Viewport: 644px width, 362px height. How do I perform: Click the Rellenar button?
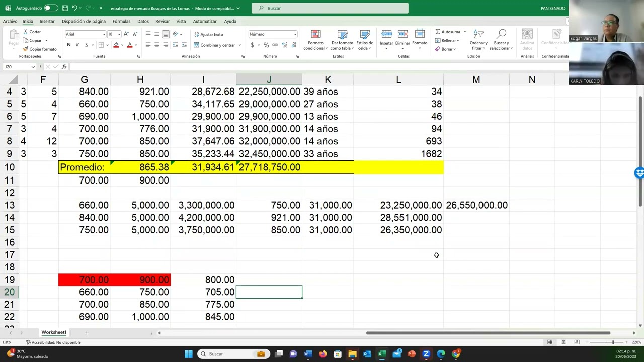click(447, 40)
